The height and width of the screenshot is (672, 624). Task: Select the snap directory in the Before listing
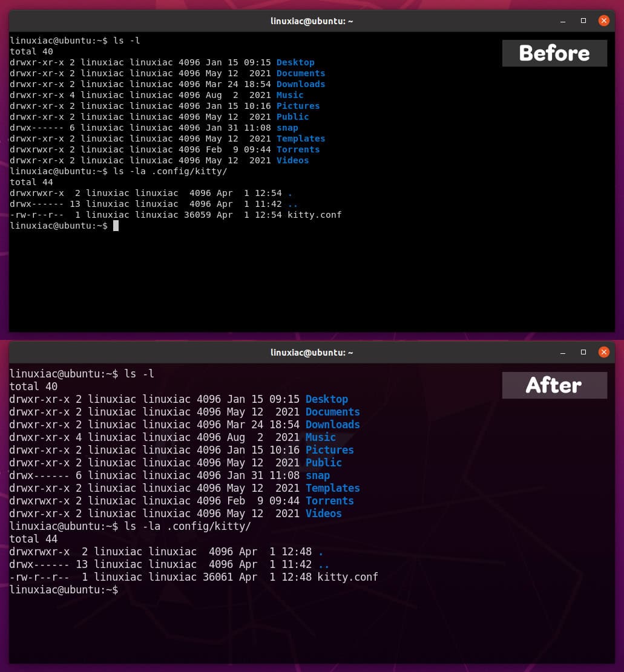(x=287, y=128)
